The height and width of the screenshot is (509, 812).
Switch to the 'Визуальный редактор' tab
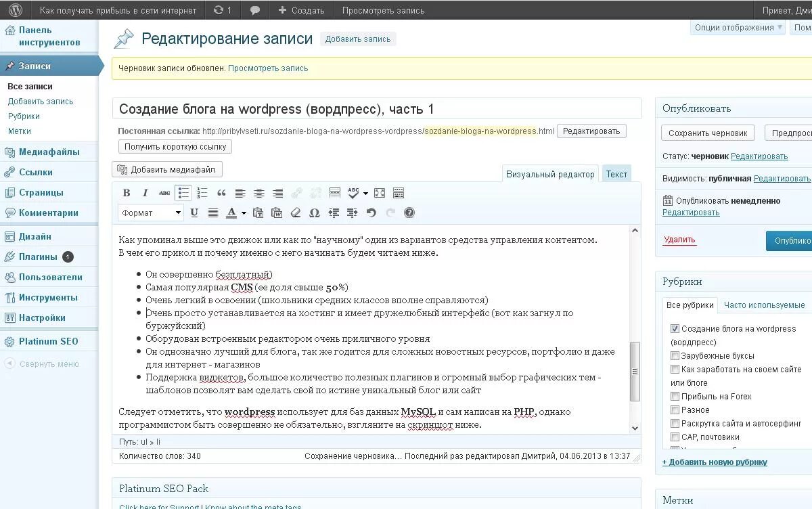click(550, 174)
